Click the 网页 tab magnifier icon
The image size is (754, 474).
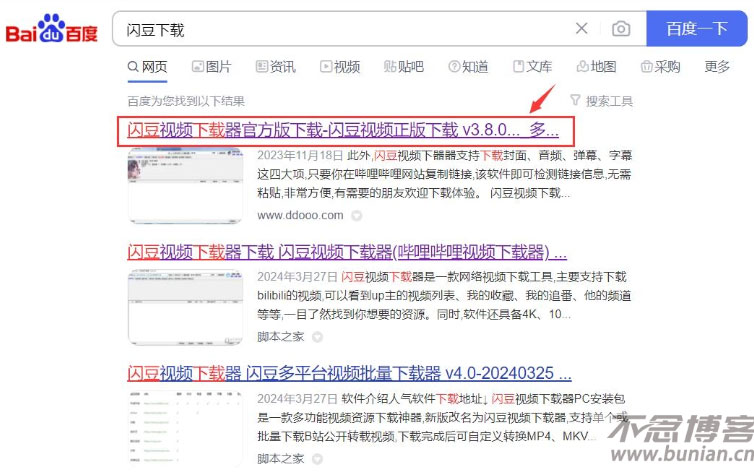133,66
